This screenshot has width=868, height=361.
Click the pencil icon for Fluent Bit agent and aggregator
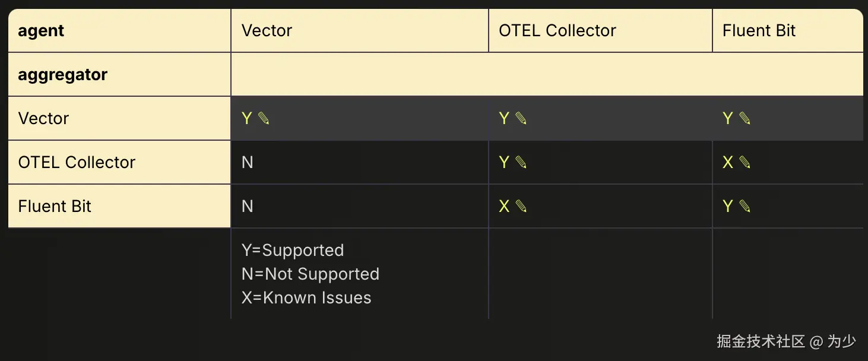745,207
